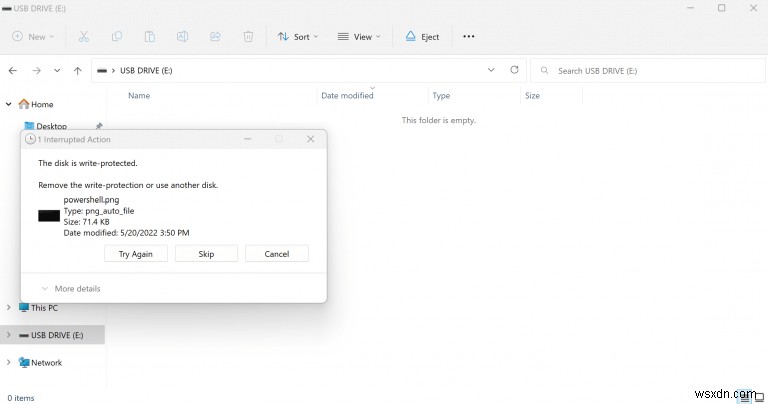768x404 pixels.
Task: Open recent locations chevron
Action: click(57, 71)
